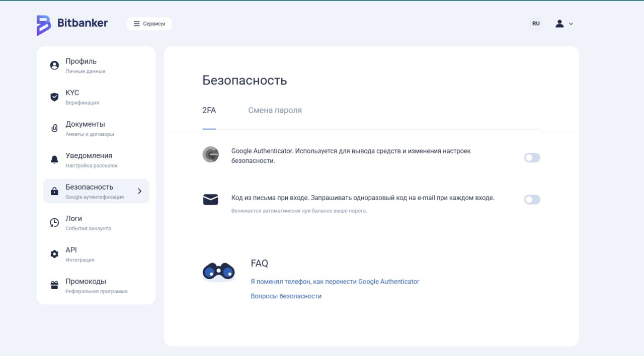
Task: Click the user account avatar icon
Action: 559,24
